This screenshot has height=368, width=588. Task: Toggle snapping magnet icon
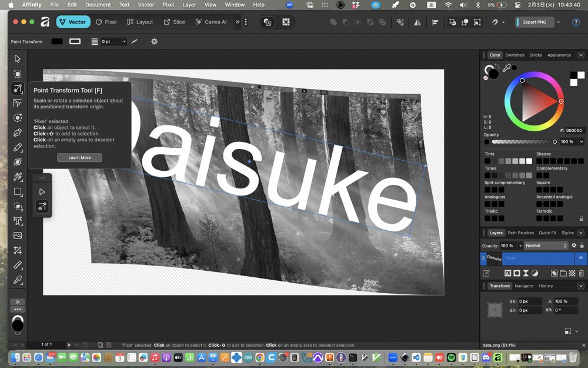pos(495,22)
